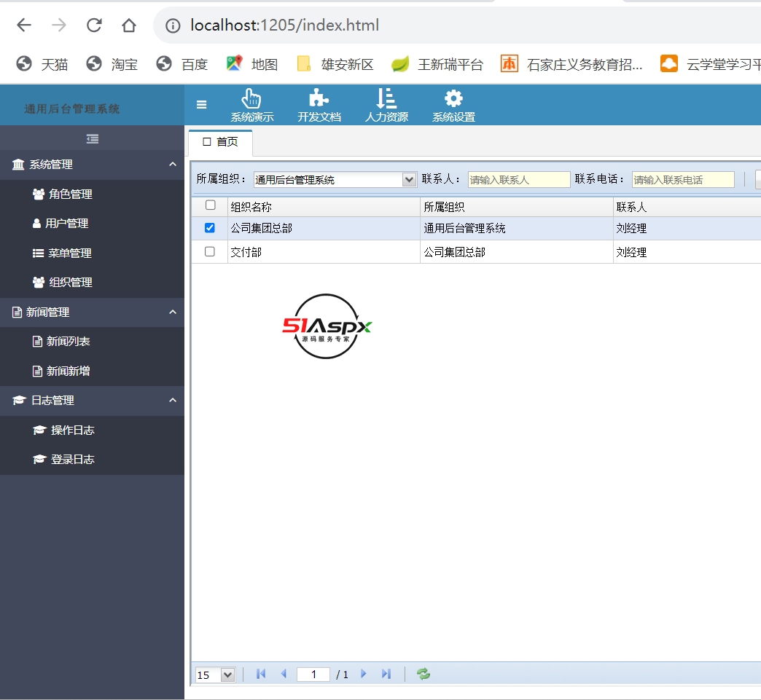The height and width of the screenshot is (700, 761).
Task: Click 刘经理 in the 交付部 row
Action: point(687,252)
